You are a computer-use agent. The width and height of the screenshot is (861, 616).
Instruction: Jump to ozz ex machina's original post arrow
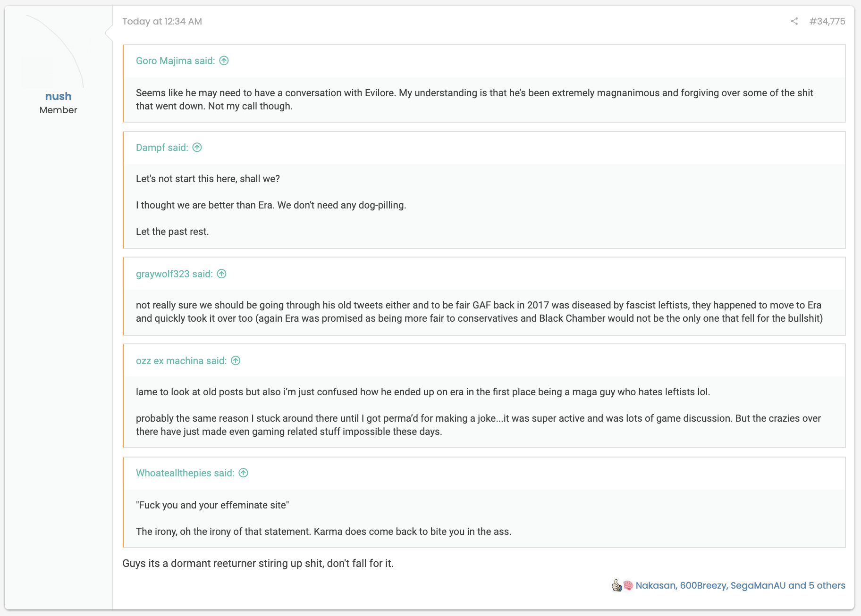coord(236,360)
